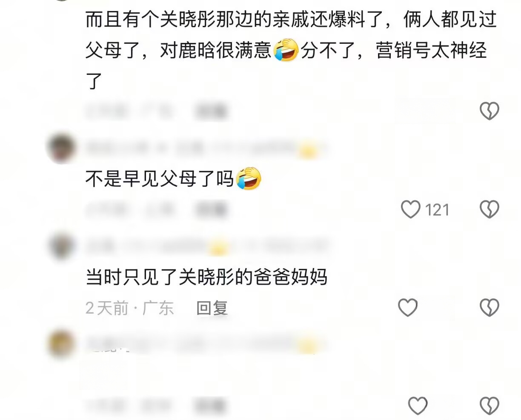
Task: Tap the '2天前·广东' timestamp
Action: tap(130, 308)
